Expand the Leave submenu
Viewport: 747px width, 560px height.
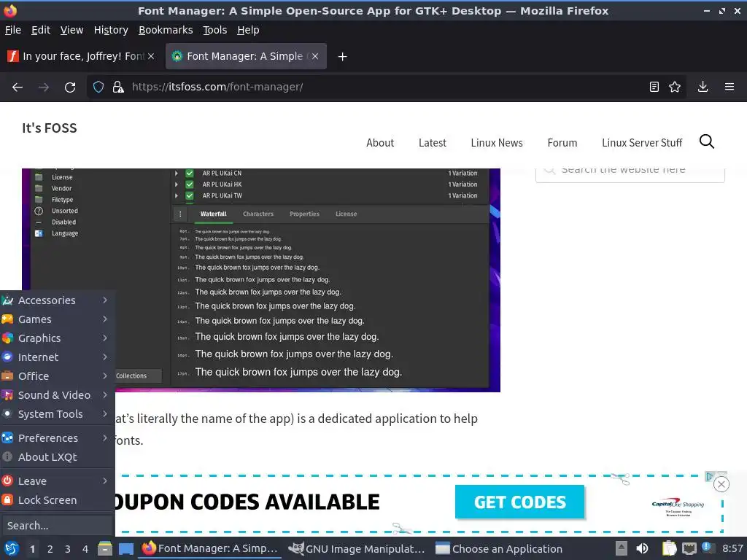tap(57, 481)
